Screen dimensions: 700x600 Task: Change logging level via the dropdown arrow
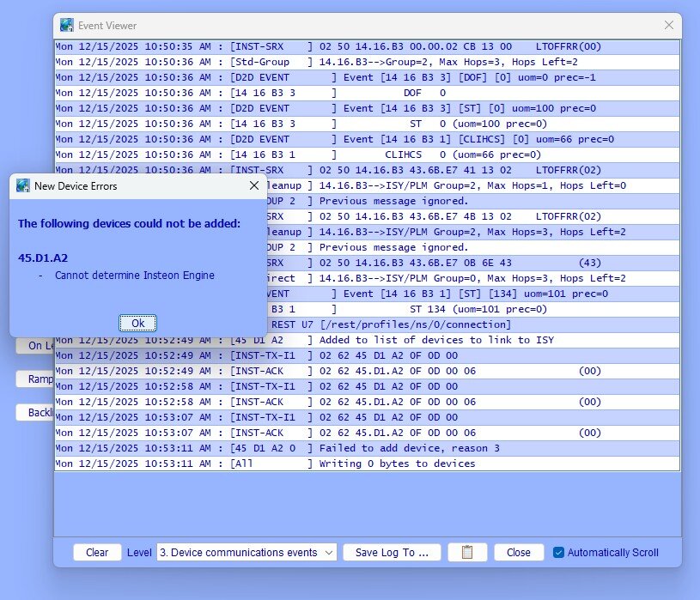[x=329, y=552]
